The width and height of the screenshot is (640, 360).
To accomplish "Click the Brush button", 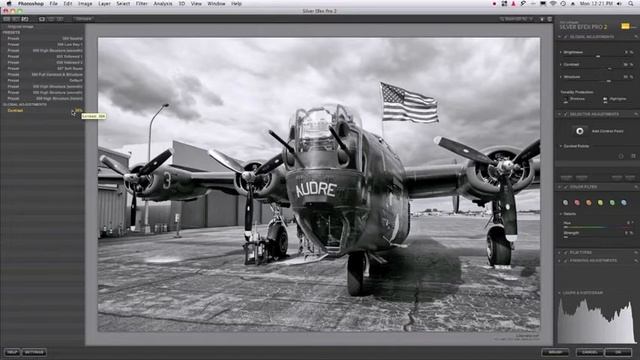I will point(555,352).
